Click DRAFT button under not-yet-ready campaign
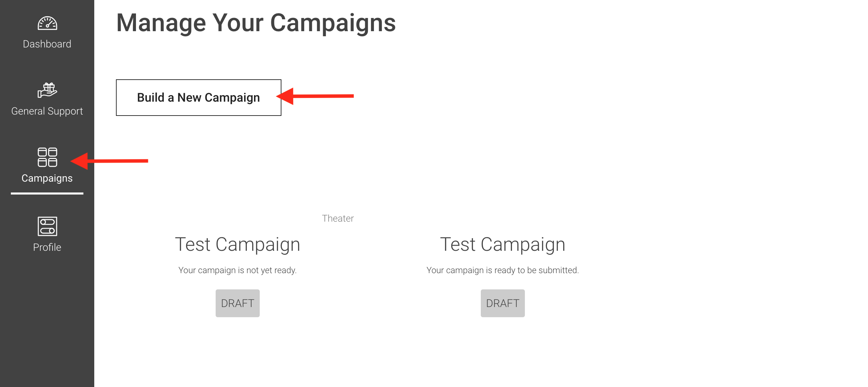This screenshot has height=387, width=868. [238, 303]
